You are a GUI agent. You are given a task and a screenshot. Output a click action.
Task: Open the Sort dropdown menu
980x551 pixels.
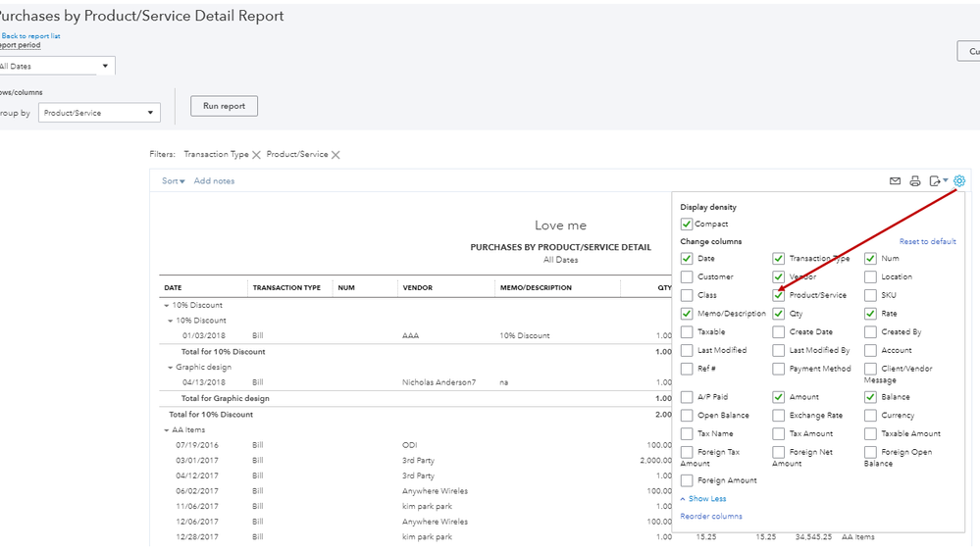click(174, 181)
